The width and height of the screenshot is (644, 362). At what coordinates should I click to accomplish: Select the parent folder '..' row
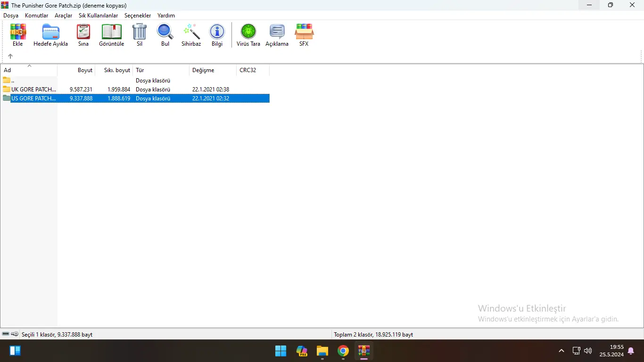tap(135, 81)
